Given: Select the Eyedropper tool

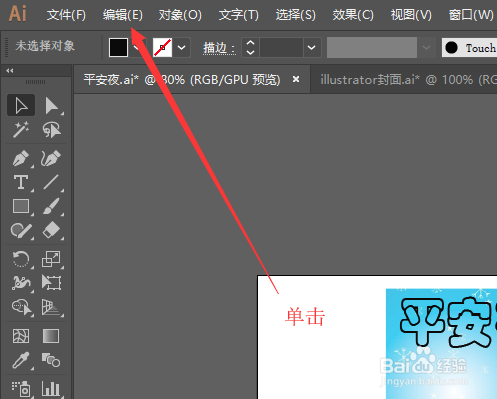Looking at the screenshot, I should pos(21,360).
